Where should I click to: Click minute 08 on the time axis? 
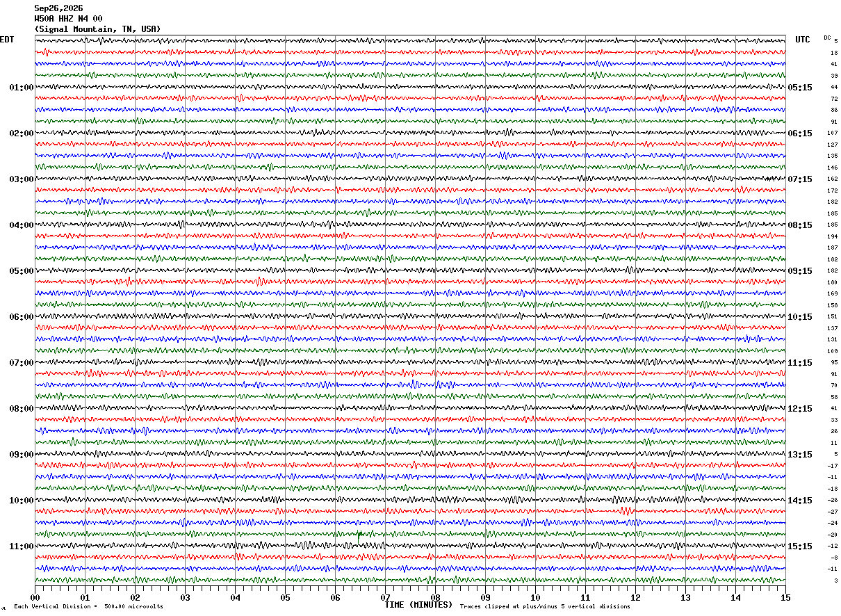435,597
